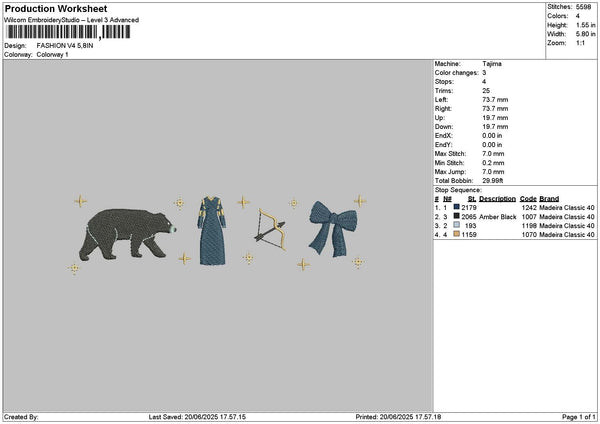Screen dimensions: 600x424
Task: Click the Left value '73.7 mm'
Action: click(x=495, y=99)
